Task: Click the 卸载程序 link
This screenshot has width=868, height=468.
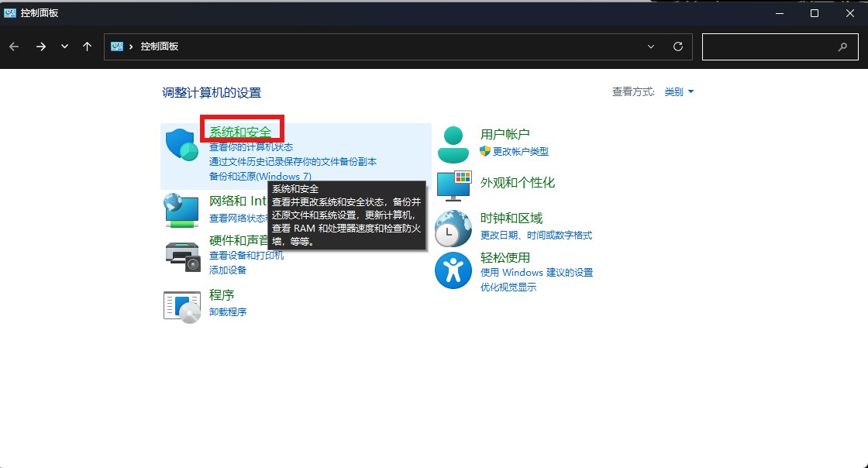Action: (x=228, y=311)
